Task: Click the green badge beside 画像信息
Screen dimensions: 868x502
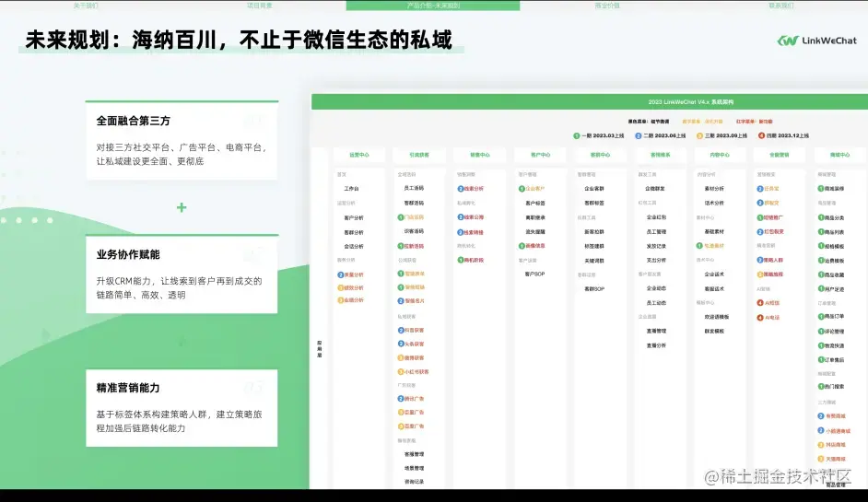Action: tap(522, 246)
